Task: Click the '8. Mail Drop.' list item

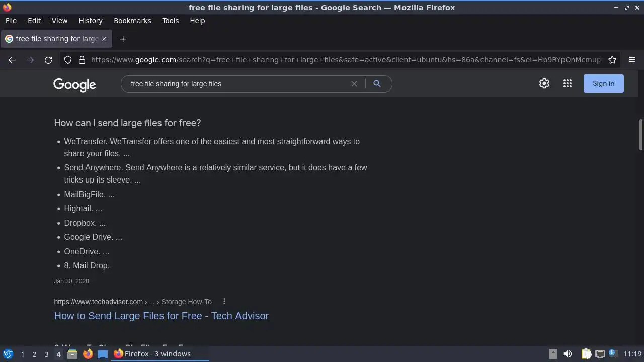Action: click(87, 265)
